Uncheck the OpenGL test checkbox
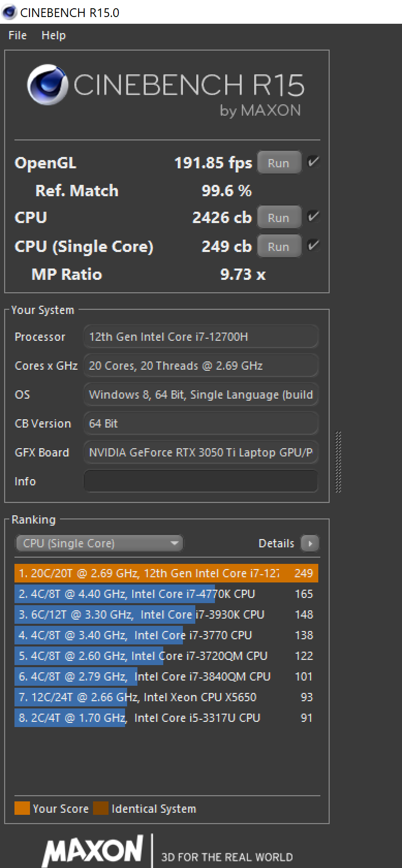 click(313, 162)
